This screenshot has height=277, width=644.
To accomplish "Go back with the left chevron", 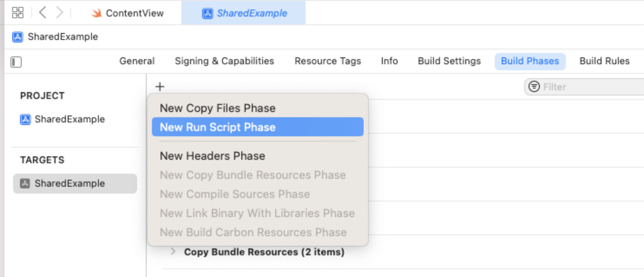I will pyautogui.click(x=43, y=12).
